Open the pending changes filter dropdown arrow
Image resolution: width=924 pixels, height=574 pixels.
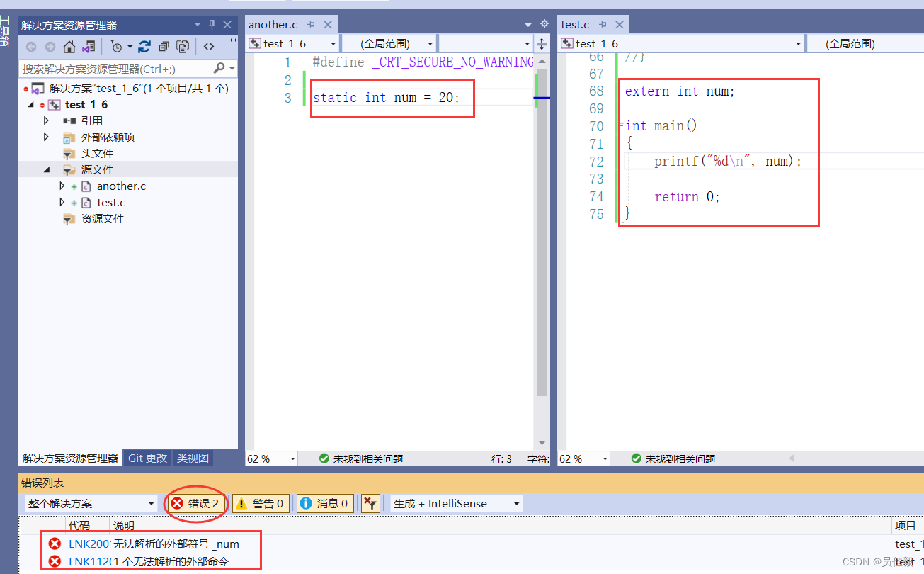click(x=130, y=47)
